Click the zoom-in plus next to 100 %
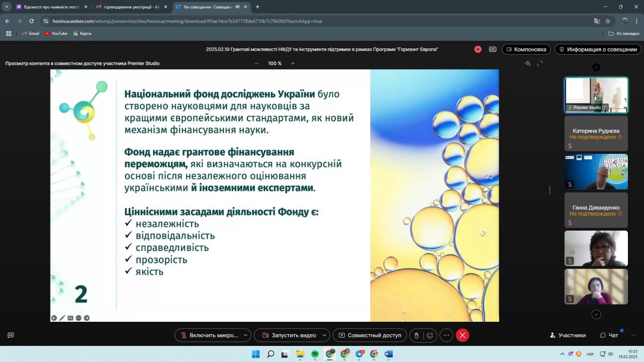The image size is (644, 362). (x=292, y=63)
